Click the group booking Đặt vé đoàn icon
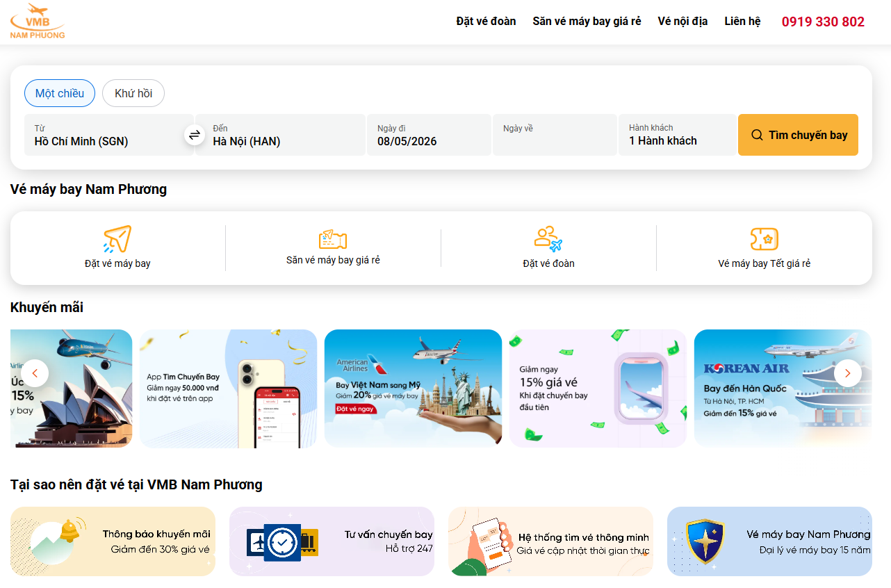 coord(548,239)
